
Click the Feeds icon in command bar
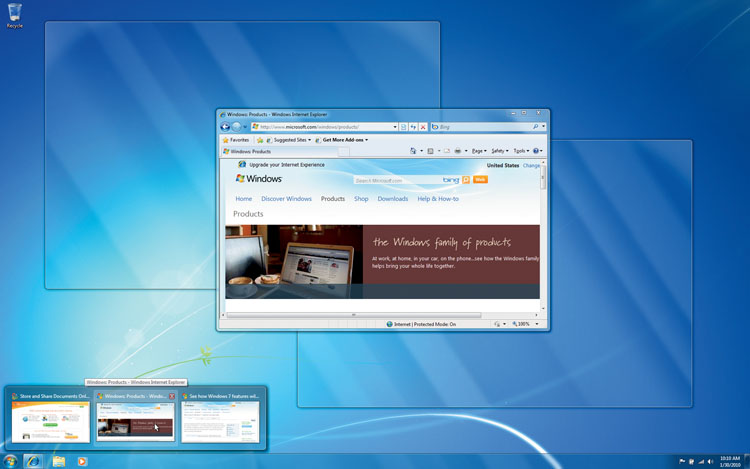pyautogui.click(x=430, y=151)
